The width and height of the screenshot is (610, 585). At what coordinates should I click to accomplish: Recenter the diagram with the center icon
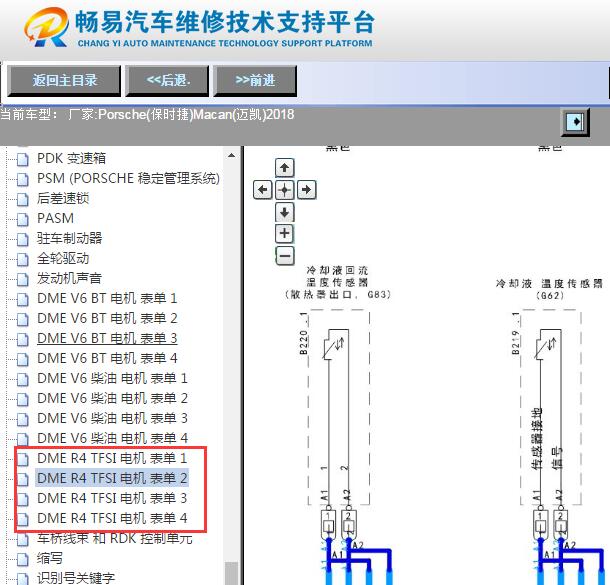pyautogui.click(x=284, y=190)
